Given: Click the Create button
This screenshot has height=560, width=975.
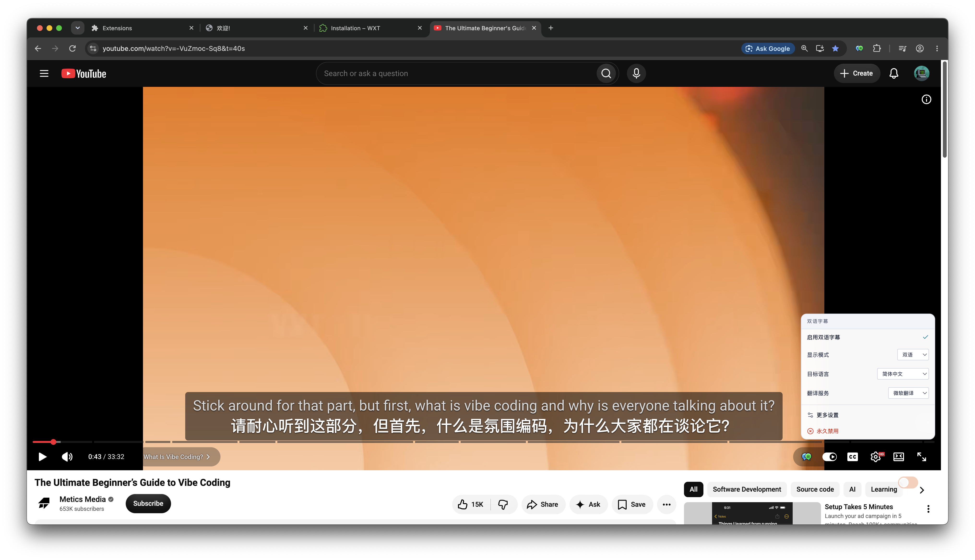Looking at the screenshot, I should (x=856, y=73).
